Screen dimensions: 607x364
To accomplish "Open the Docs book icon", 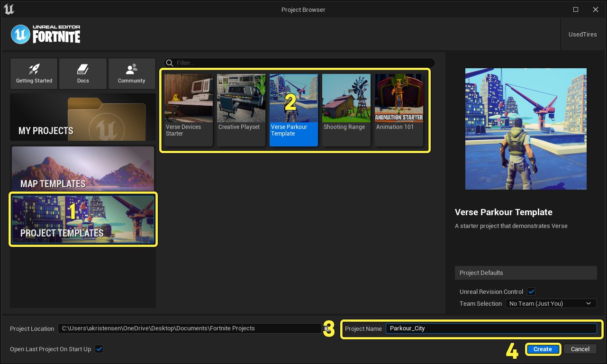I will click(x=83, y=69).
